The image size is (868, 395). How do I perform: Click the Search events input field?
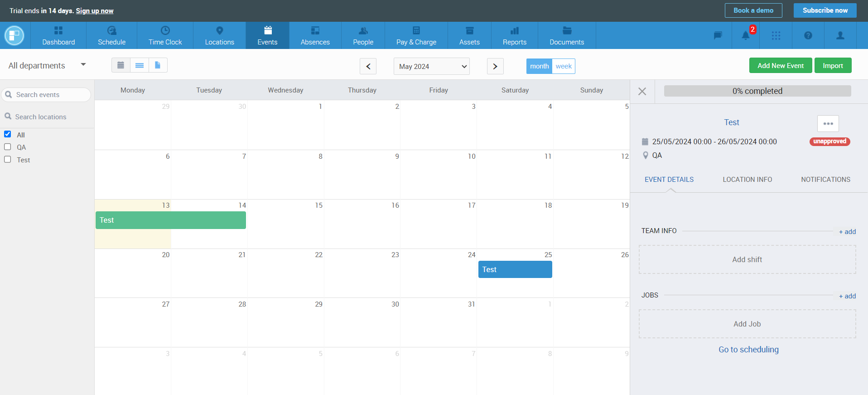46,95
